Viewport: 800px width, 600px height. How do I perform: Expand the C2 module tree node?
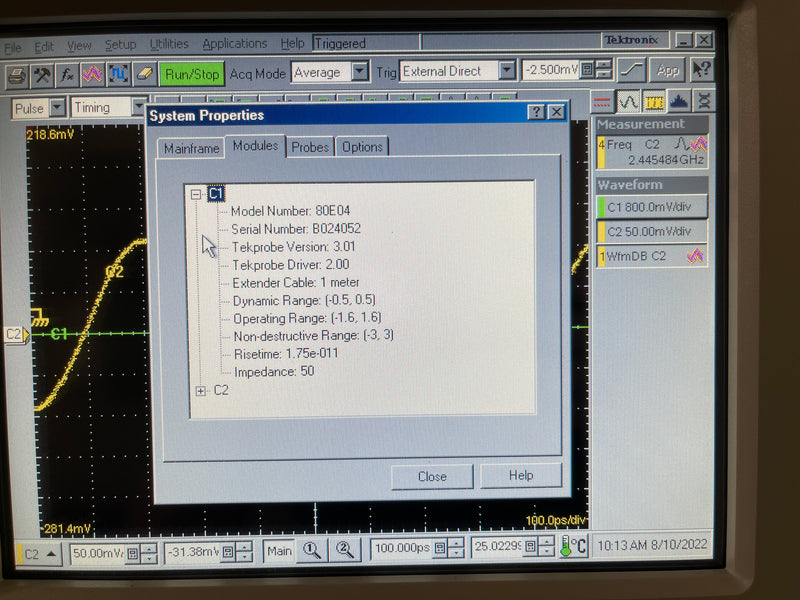click(x=201, y=391)
